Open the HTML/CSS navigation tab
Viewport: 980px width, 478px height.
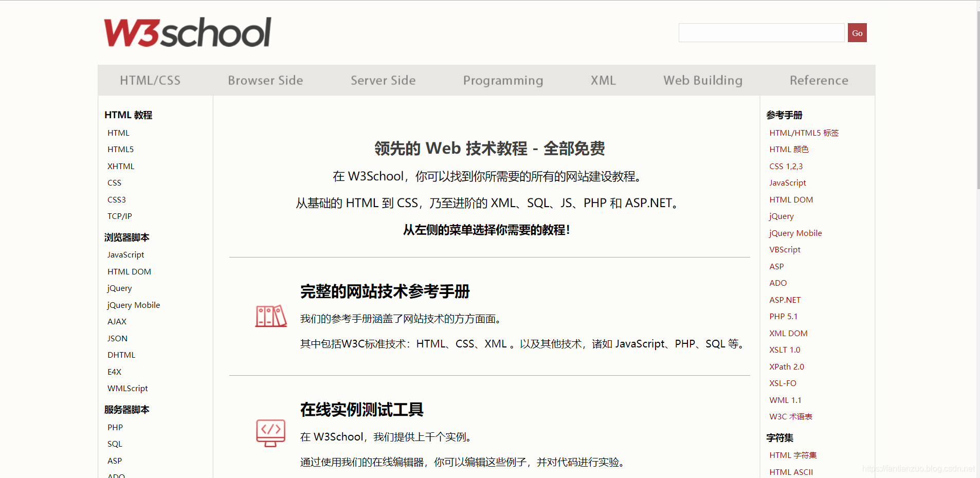(150, 80)
